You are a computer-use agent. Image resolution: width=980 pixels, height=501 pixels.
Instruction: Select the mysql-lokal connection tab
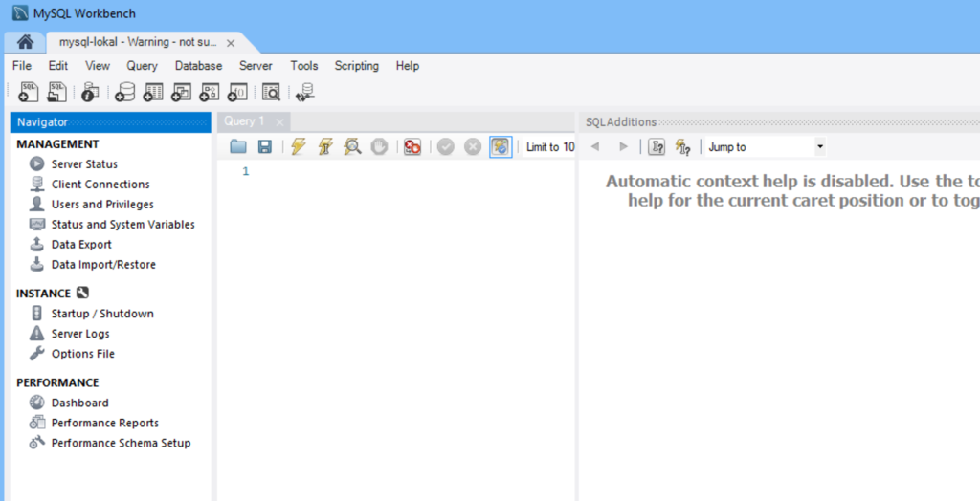pos(138,42)
